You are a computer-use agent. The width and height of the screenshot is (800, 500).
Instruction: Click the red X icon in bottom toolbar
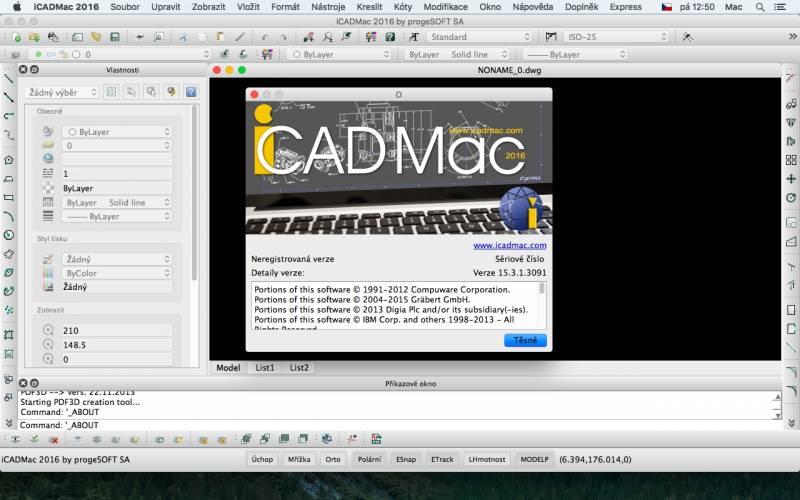[54, 439]
